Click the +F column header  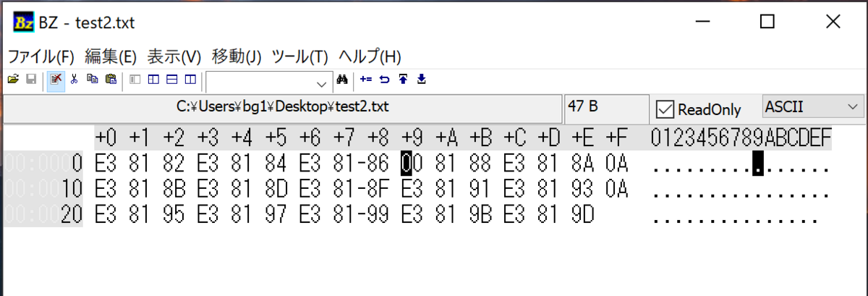pyautogui.click(x=618, y=138)
